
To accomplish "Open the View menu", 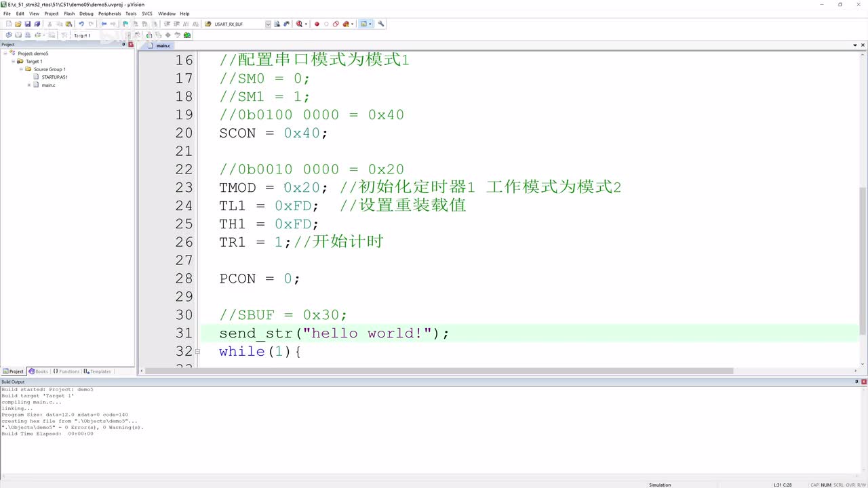I will coord(34,14).
